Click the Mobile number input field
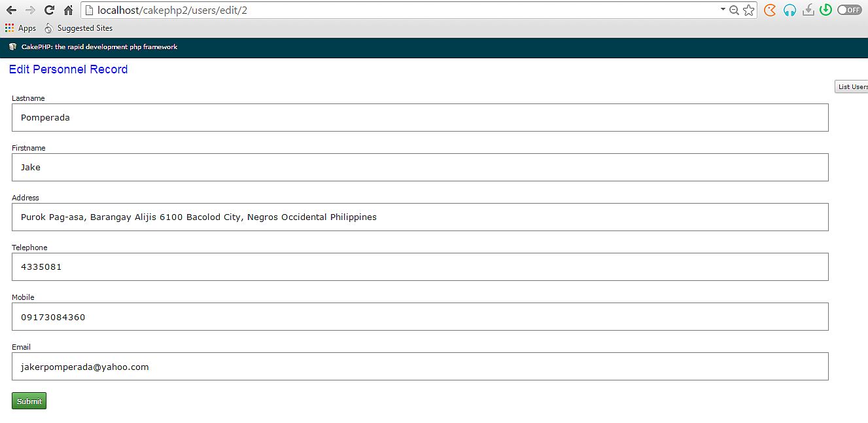This screenshot has height=423, width=868. pyautogui.click(x=420, y=317)
